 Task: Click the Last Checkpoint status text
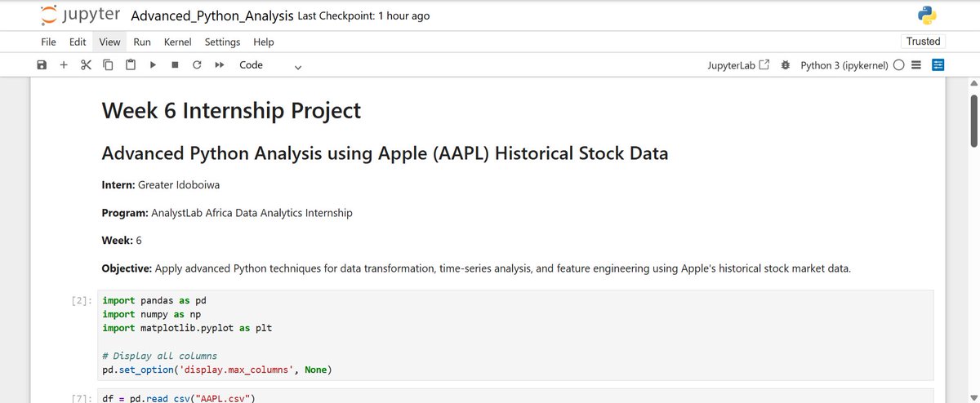(x=363, y=15)
